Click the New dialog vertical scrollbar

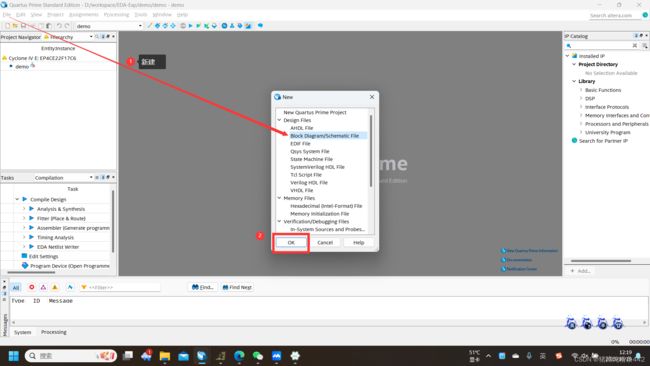point(371,150)
